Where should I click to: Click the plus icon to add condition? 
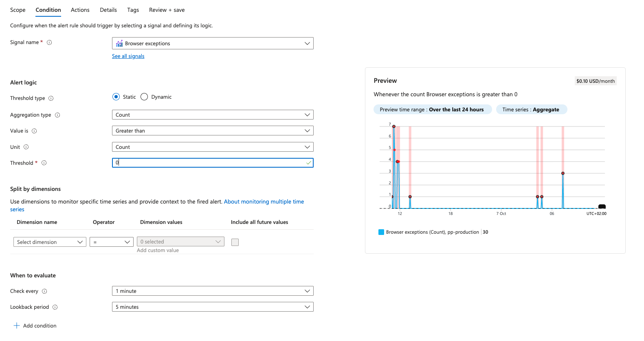[17, 325]
